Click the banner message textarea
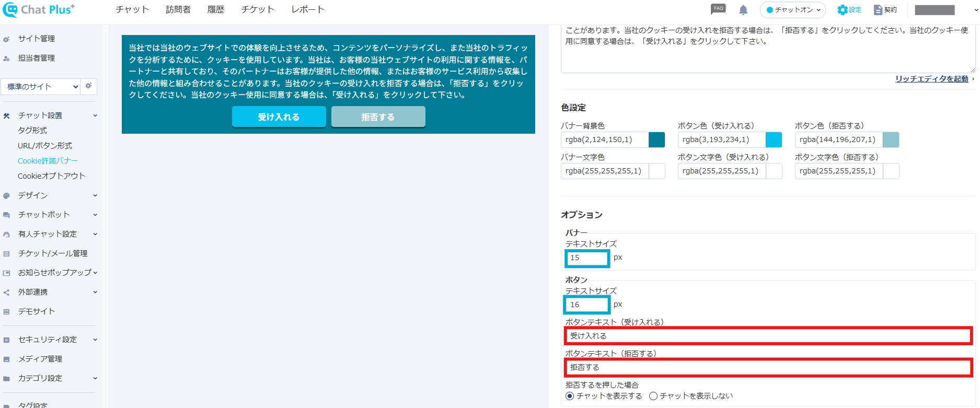 pyautogui.click(x=768, y=48)
